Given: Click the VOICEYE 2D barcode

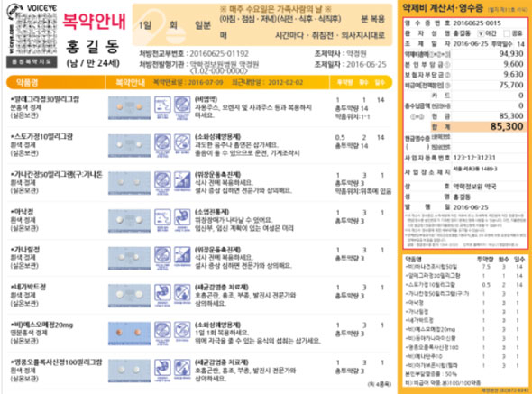Looking at the screenshot, I should 37,33.
